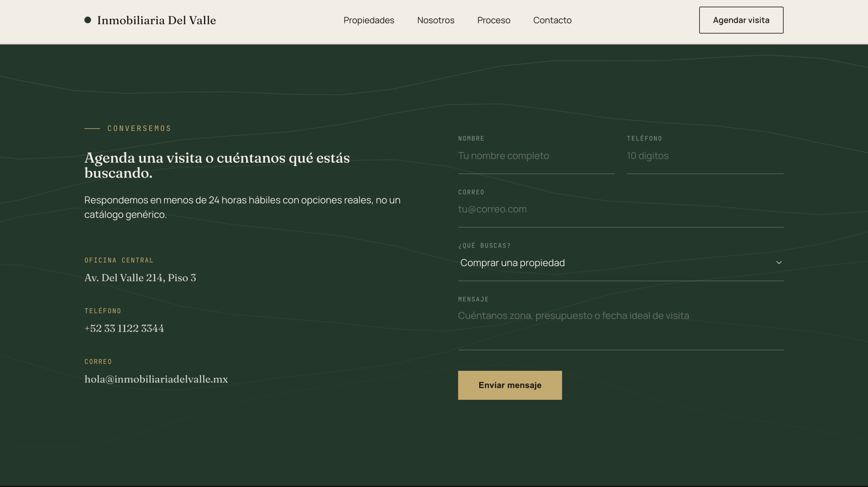Click the phone number +52 33 1122 3344
The height and width of the screenshot is (487, 868).
click(124, 328)
